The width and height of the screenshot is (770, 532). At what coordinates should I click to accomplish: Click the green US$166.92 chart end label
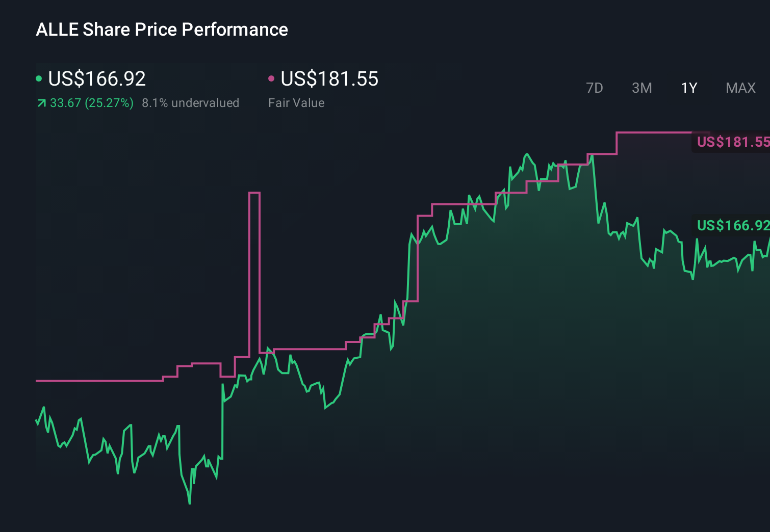click(732, 225)
